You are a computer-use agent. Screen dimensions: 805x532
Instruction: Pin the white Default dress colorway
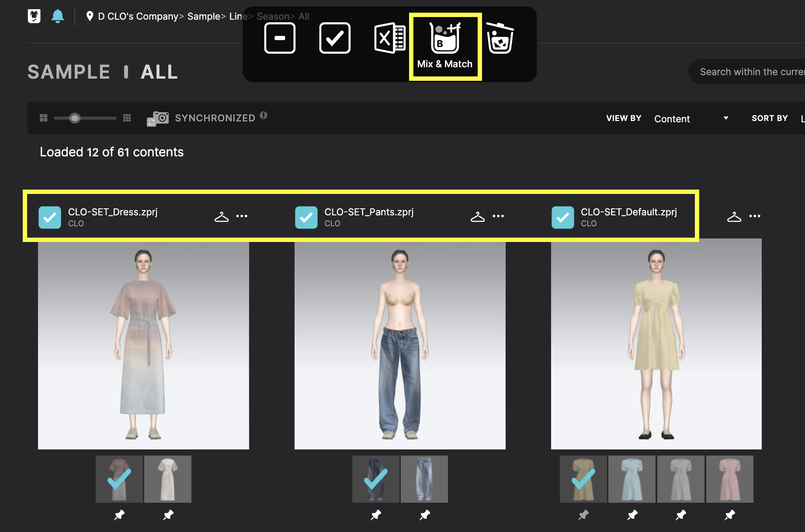(681, 515)
